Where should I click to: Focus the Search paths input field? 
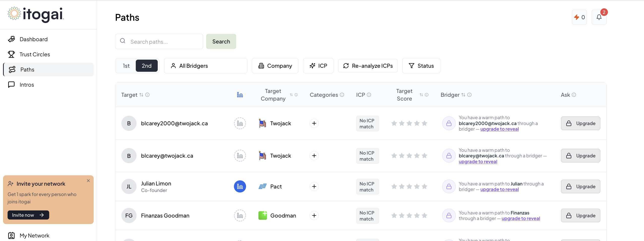point(164,42)
